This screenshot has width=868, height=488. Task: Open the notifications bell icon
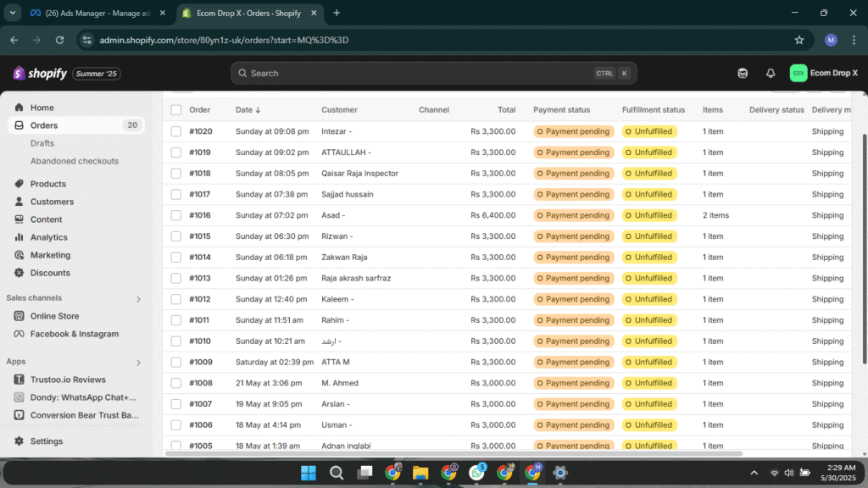coord(771,74)
